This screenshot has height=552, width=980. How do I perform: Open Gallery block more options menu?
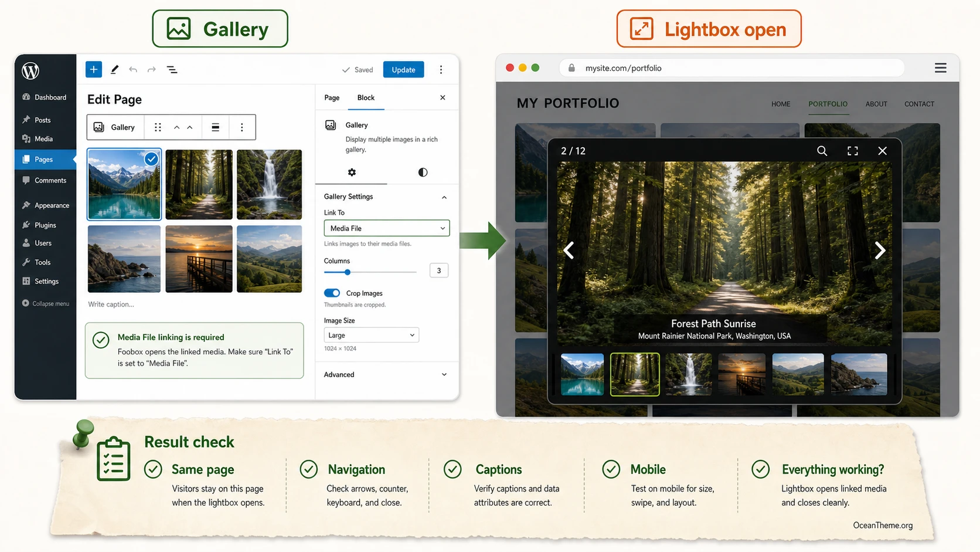[241, 127]
